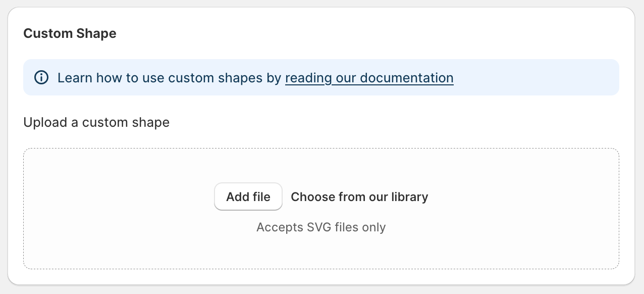This screenshot has height=294, width=644.
Task: Open the "reading our documentation" link
Action: [x=369, y=78]
